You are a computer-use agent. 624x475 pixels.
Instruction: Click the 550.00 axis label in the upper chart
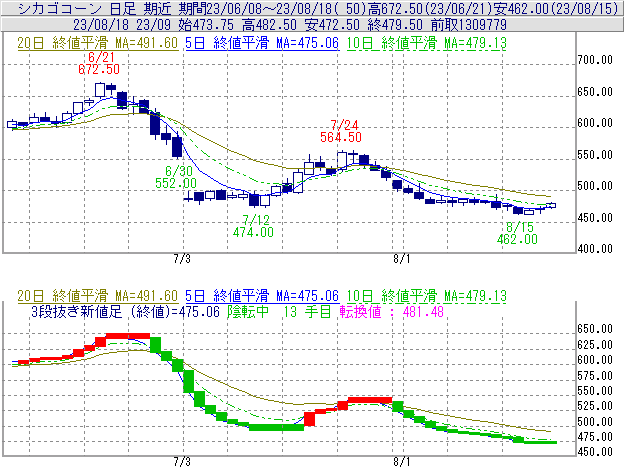[595, 155]
